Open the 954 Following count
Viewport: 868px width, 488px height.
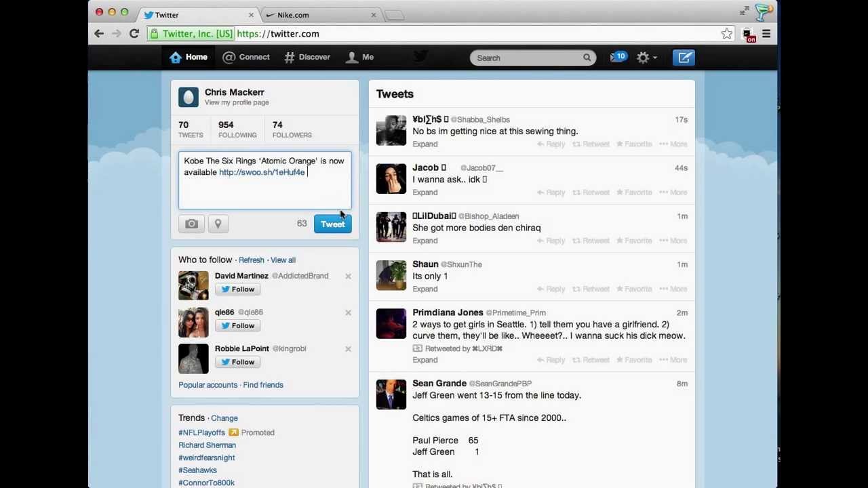coord(237,129)
